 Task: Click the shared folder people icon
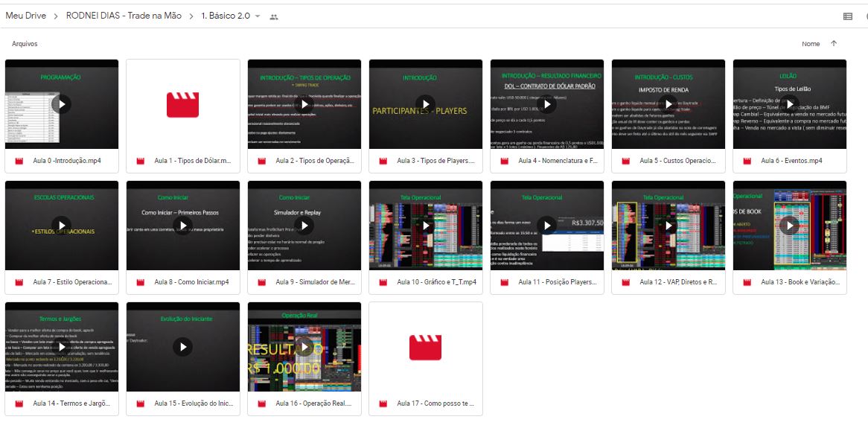pyautogui.click(x=274, y=16)
